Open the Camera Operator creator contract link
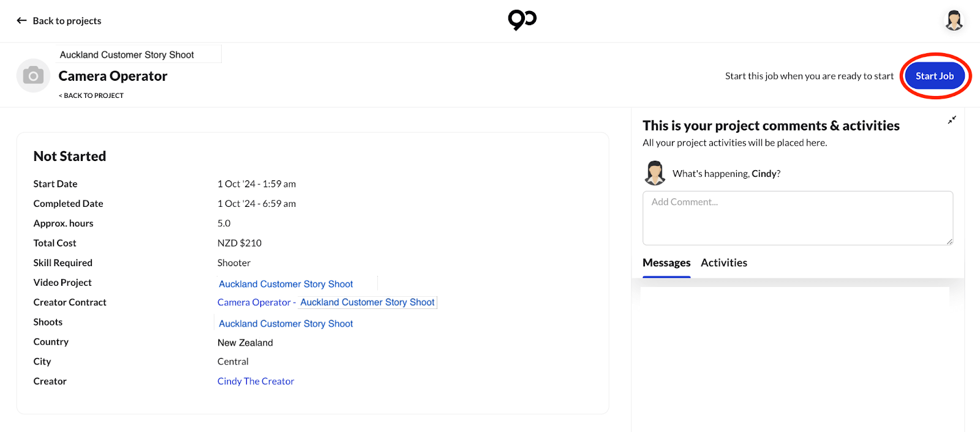The width and height of the screenshot is (980, 432). 254,302
